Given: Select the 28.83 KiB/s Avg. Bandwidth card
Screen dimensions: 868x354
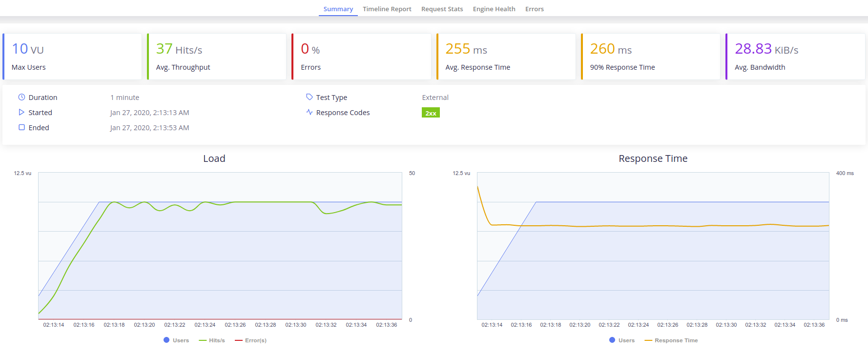Looking at the screenshot, I should click(x=795, y=57).
